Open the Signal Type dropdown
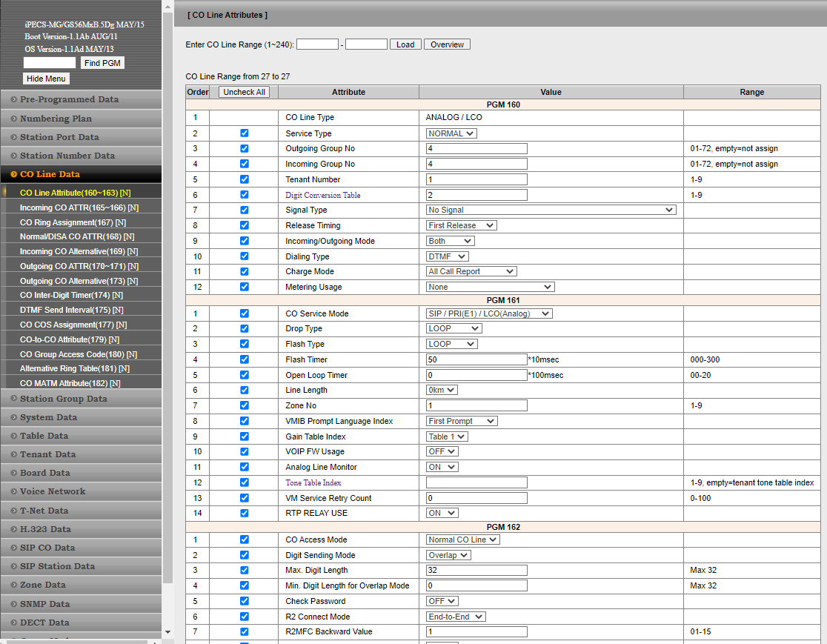 551,210
